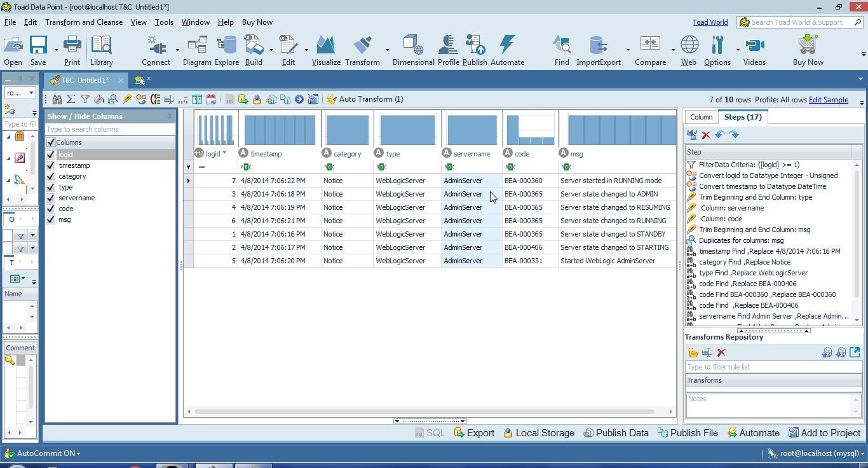Expand the Transform button dropdown arrow
Image resolution: width=868 pixels, height=468 pixels.
coord(387,50)
